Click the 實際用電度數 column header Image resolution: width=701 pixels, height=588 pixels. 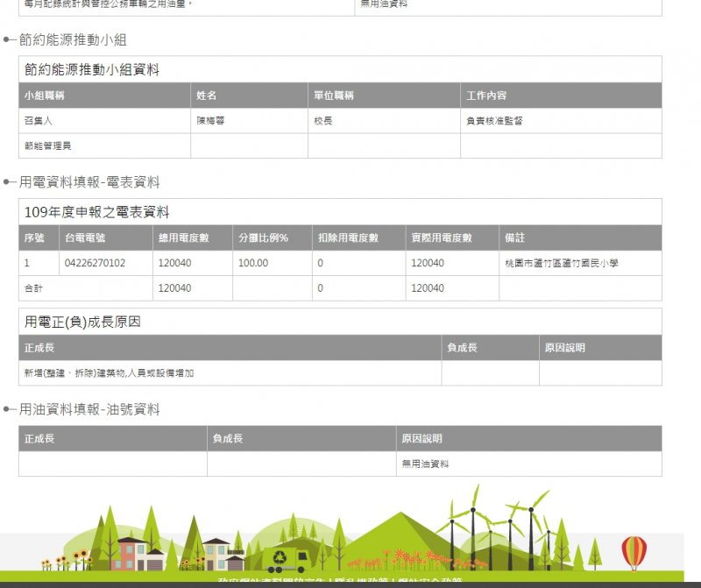pos(442,237)
